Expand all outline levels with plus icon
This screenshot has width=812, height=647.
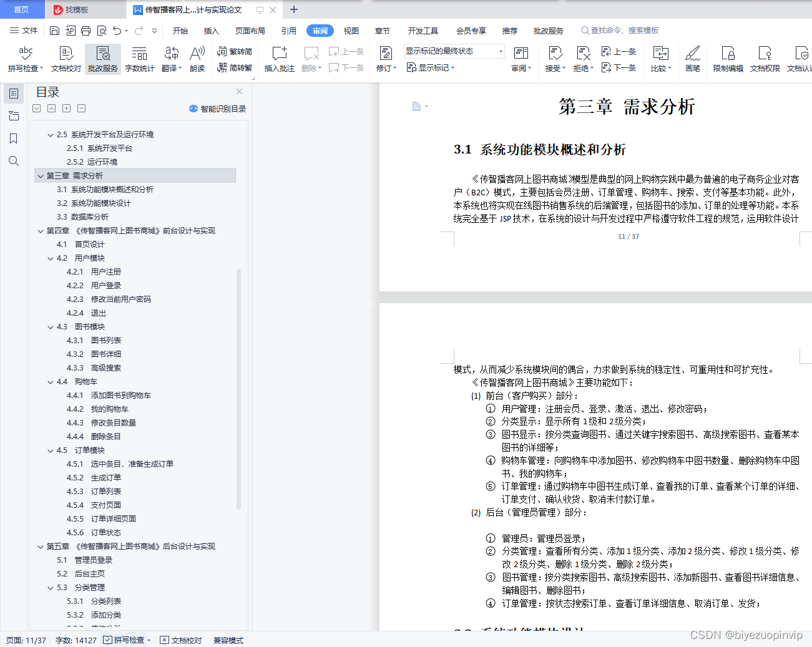pyautogui.click(x=66, y=109)
